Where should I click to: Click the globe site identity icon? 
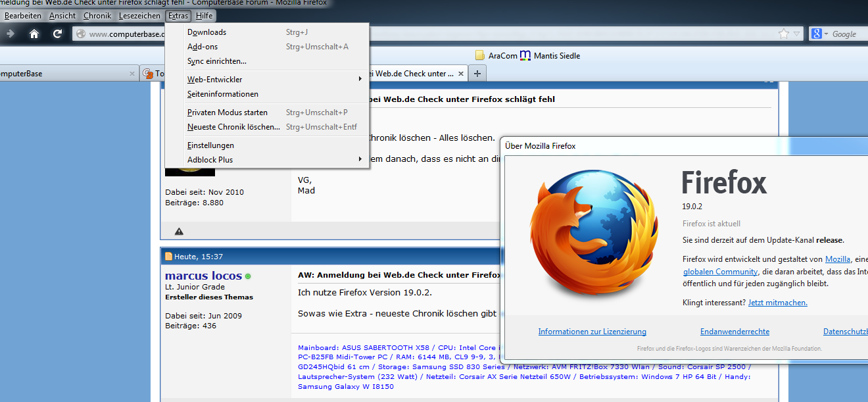pyautogui.click(x=81, y=34)
